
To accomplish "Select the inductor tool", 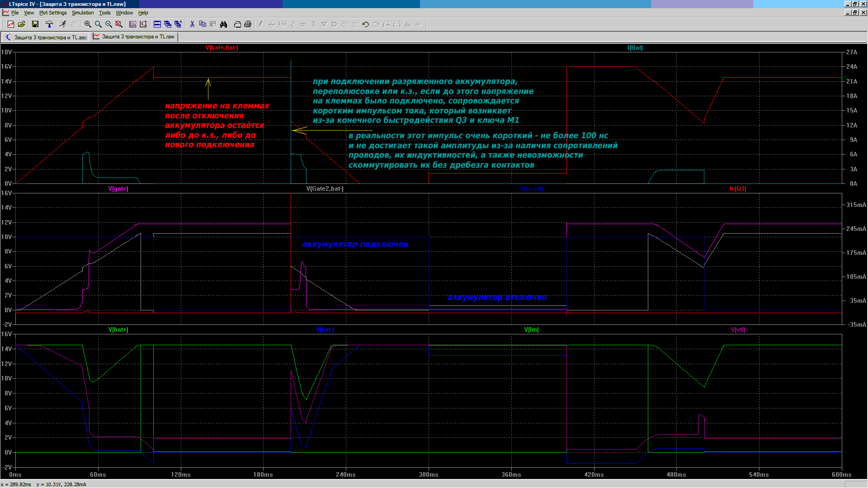I will 314,24.
